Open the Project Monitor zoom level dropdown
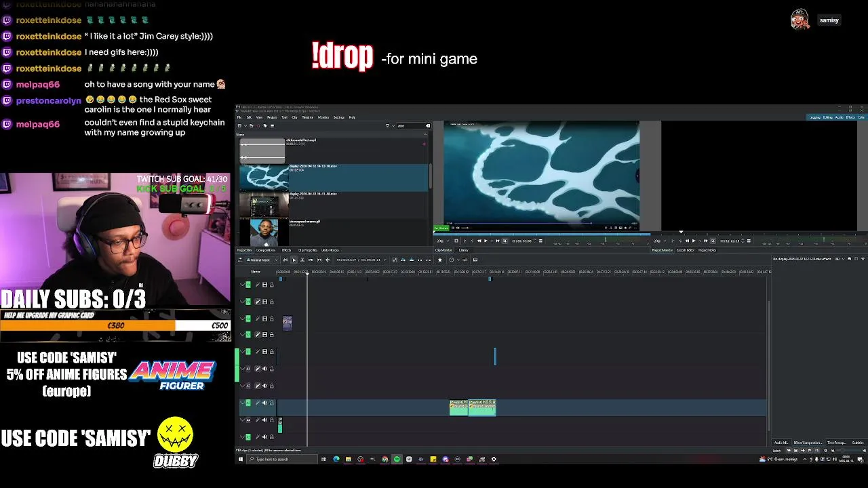The width and height of the screenshot is (868, 488). 659,241
